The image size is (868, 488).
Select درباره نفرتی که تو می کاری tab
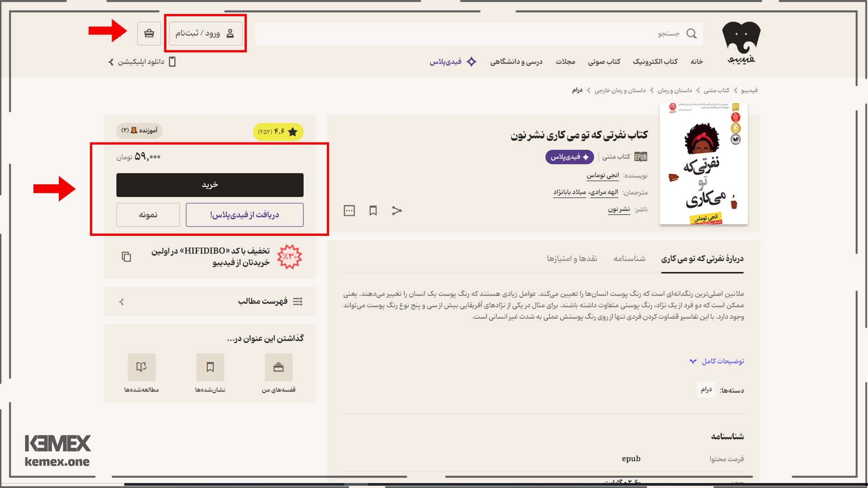click(702, 258)
